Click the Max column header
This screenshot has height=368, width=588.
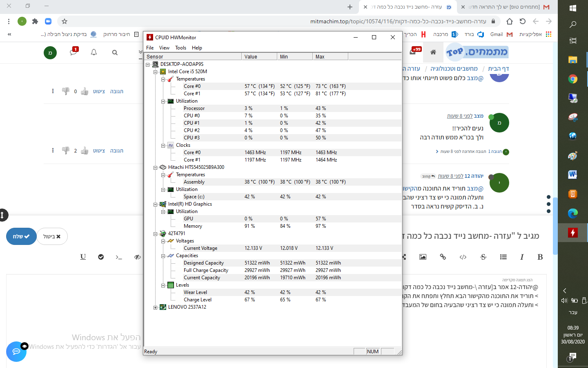(330, 56)
